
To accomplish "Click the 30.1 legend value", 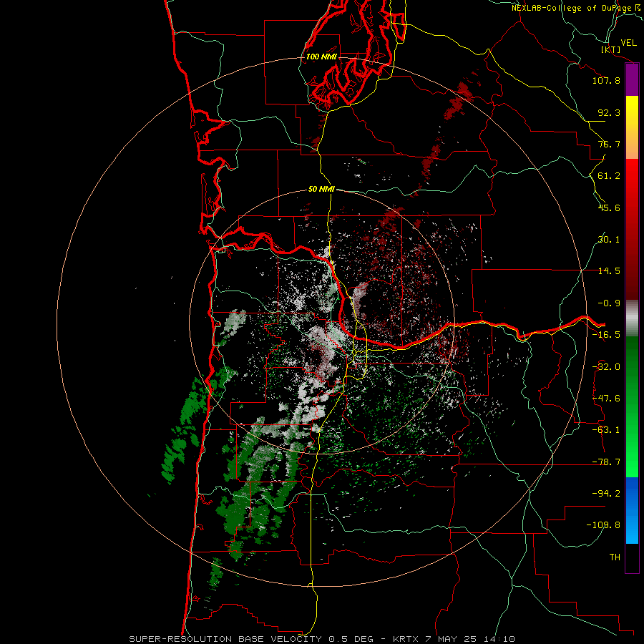I will pos(609,240).
